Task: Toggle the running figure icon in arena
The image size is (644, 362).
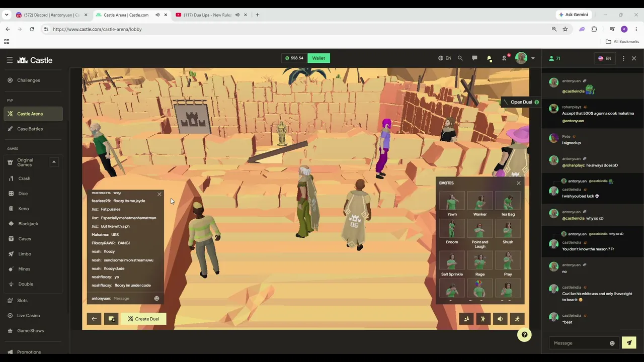Action: [x=517, y=319]
